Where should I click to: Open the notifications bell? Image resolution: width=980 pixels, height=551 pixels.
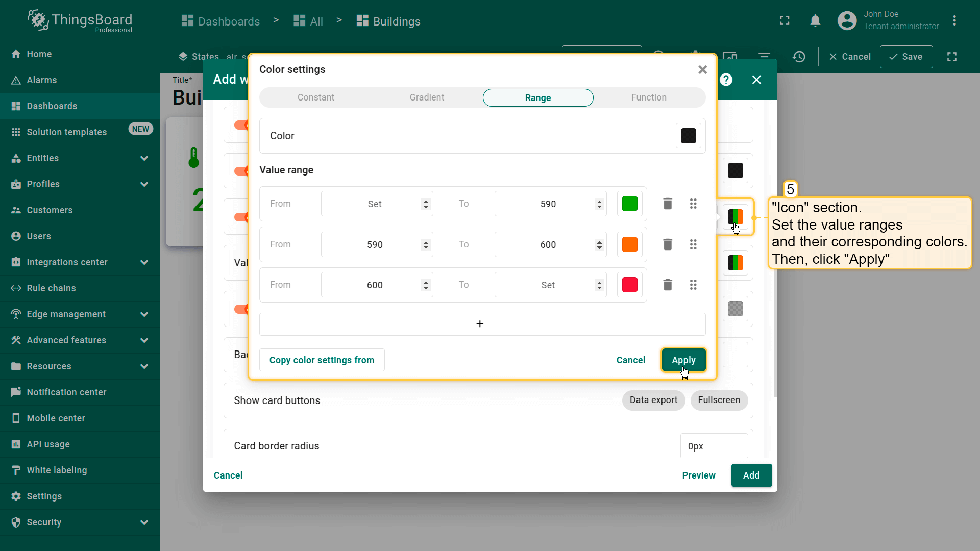[x=815, y=21]
